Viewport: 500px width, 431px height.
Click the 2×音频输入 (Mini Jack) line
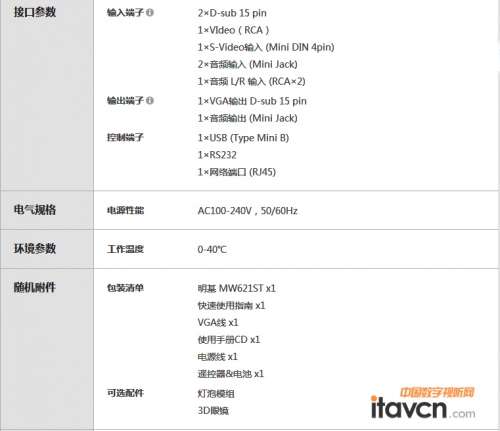pyautogui.click(x=248, y=64)
